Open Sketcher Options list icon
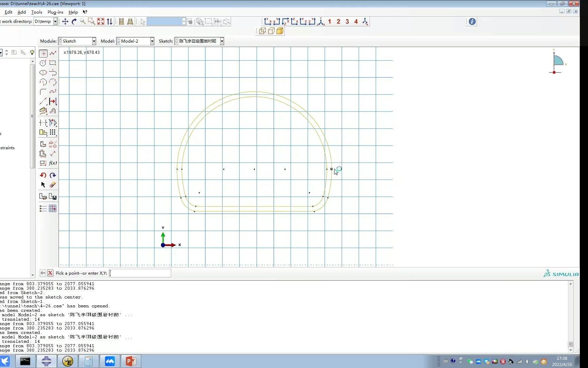The width and height of the screenshot is (588, 368). tap(43, 209)
